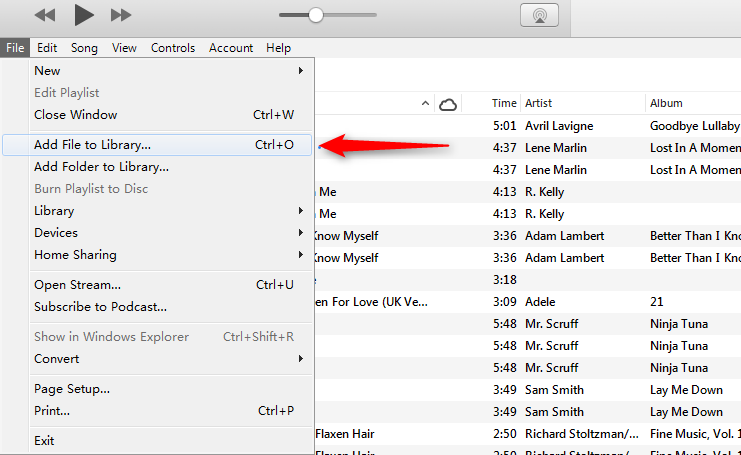
Task: Open the View menu
Action: point(124,48)
